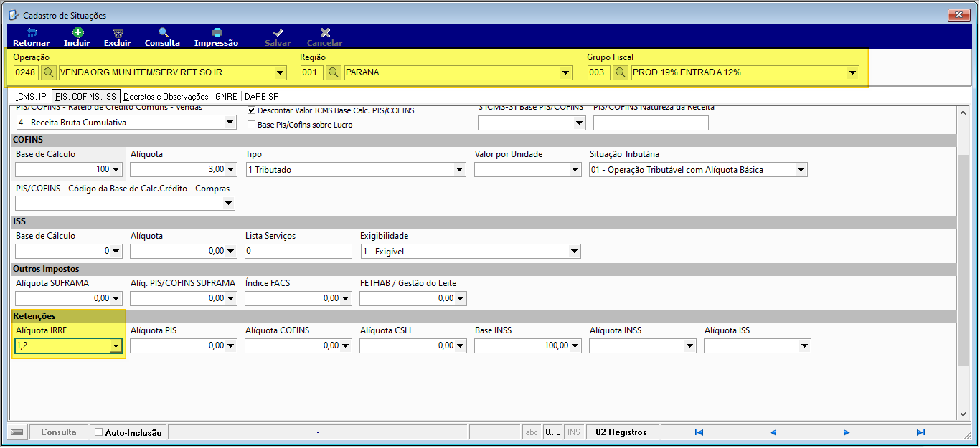Click the Excluir trash icon

point(118,32)
